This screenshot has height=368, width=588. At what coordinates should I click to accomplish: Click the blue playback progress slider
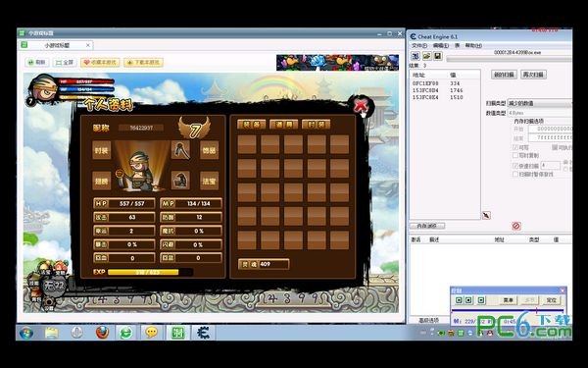[x=508, y=310]
